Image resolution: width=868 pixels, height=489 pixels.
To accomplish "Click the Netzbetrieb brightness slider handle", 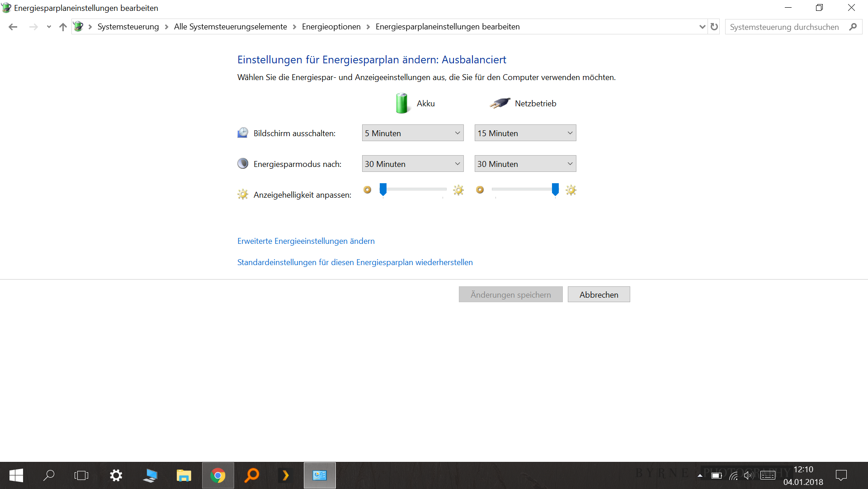I will coord(555,190).
